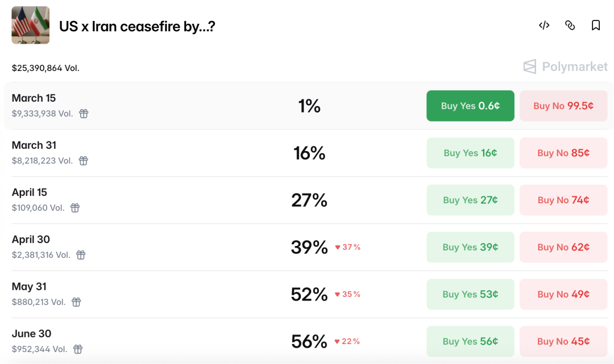Click the US and Iran flags thumbnail

click(x=31, y=25)
